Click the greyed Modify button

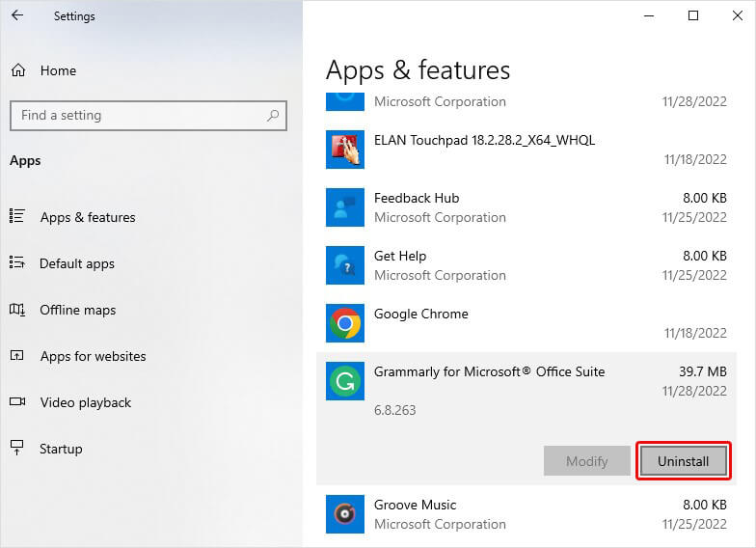tap(586, 461)
